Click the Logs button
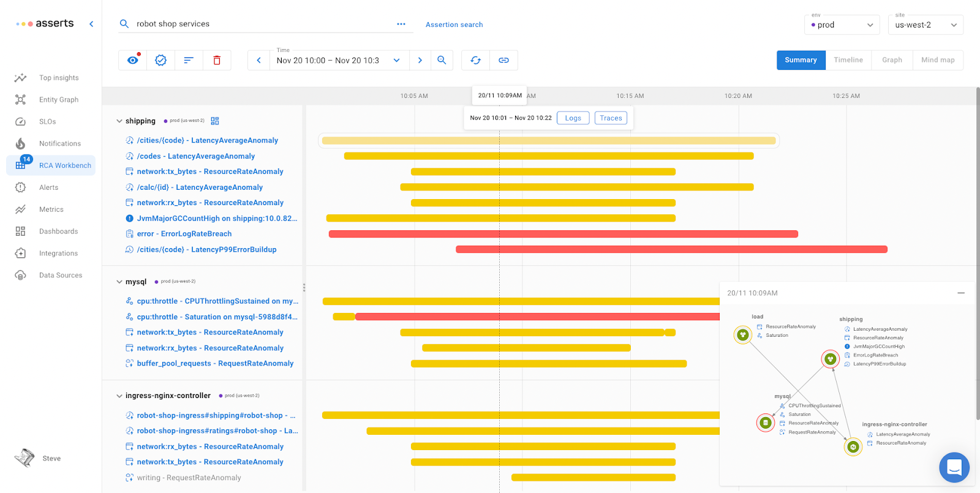This screenshot has width=980, height=493. point(573,118)
